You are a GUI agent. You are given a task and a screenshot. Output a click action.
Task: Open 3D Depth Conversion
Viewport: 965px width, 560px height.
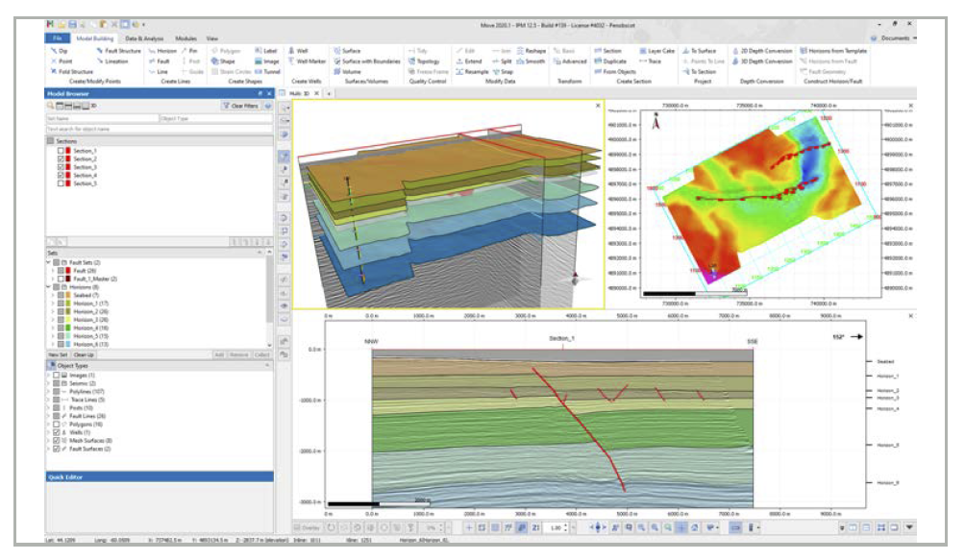pyautogui.click(x=766, y=61)
